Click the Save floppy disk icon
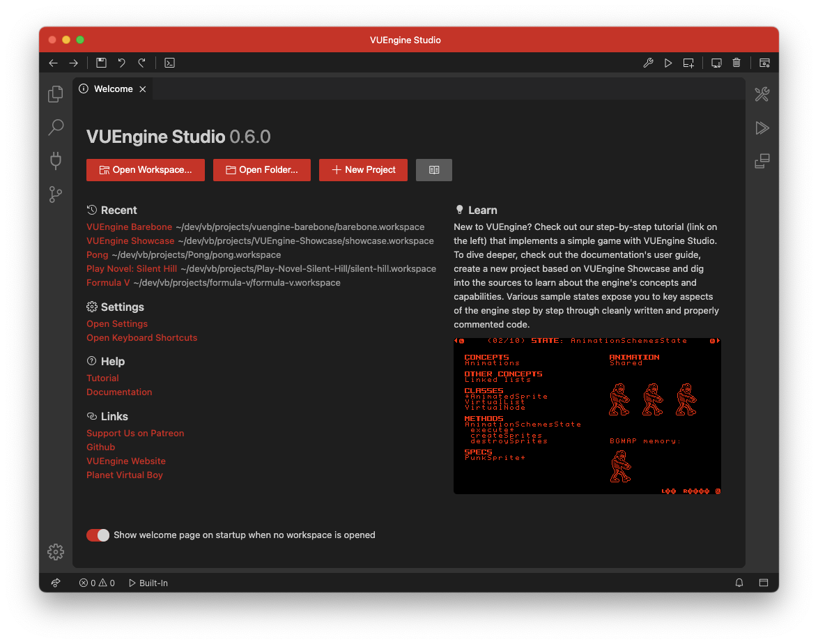 tap(101, 63)
